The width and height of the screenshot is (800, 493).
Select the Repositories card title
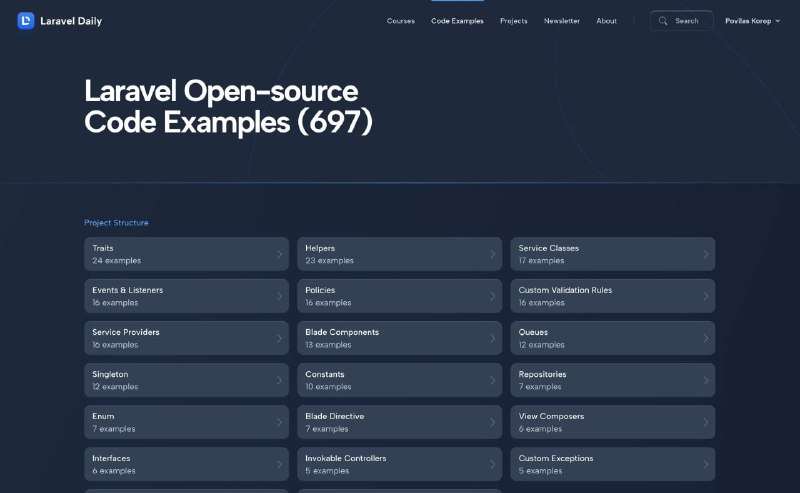[542, 374]
